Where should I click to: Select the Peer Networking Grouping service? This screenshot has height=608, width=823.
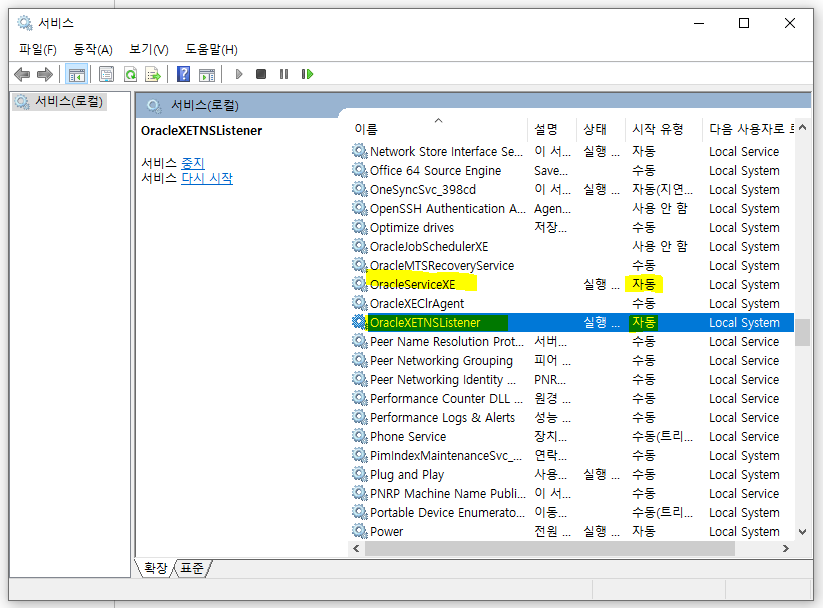point(441,360)
